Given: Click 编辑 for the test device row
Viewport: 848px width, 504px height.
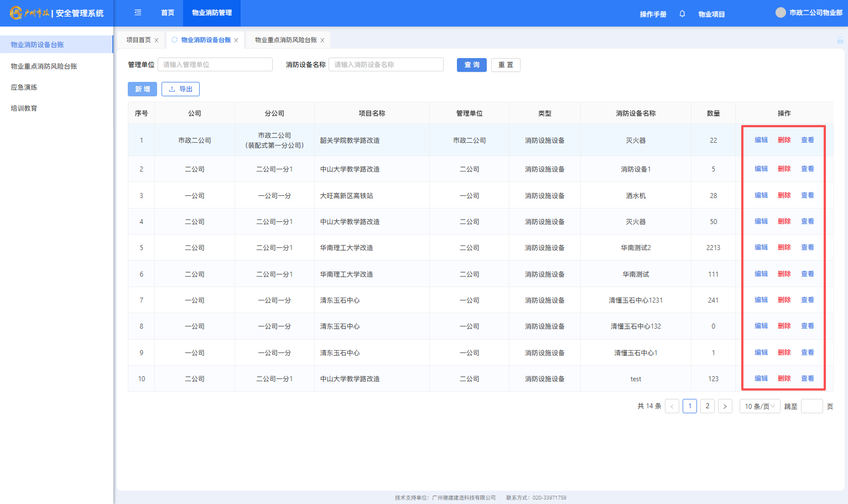Looking at the screenshot, I should coord(761,378).
